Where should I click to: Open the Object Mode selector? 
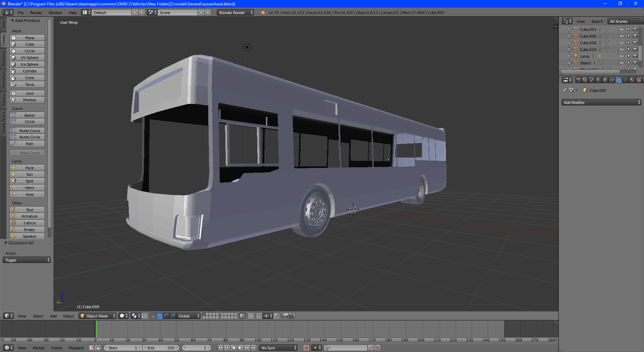pyautogui.click(x=98, y=316)
